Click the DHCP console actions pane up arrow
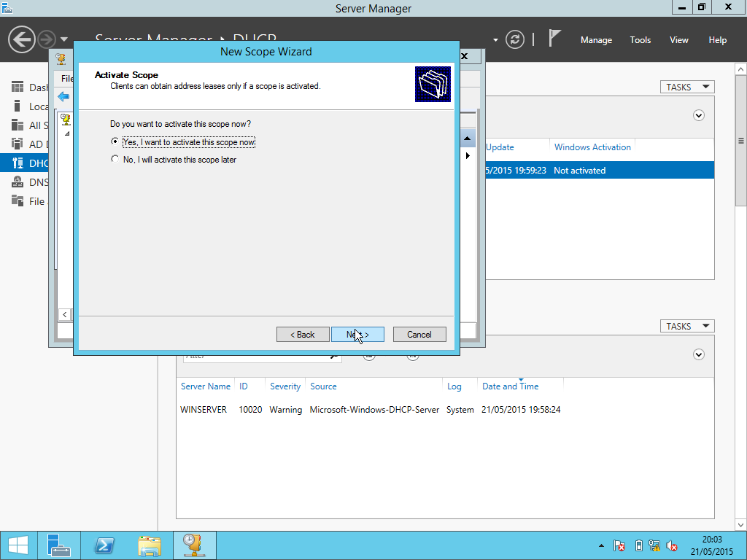747x560 pixels. (467, 138)
